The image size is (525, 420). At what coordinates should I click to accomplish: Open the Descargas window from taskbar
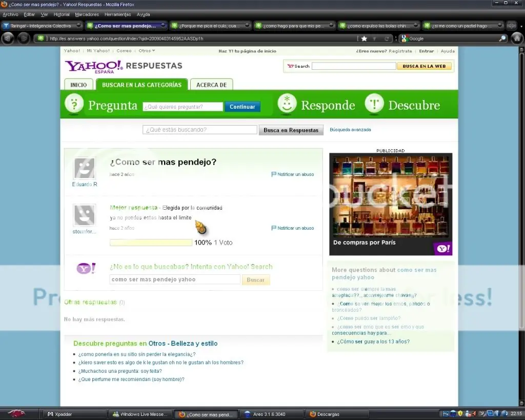tap(337, 414)
